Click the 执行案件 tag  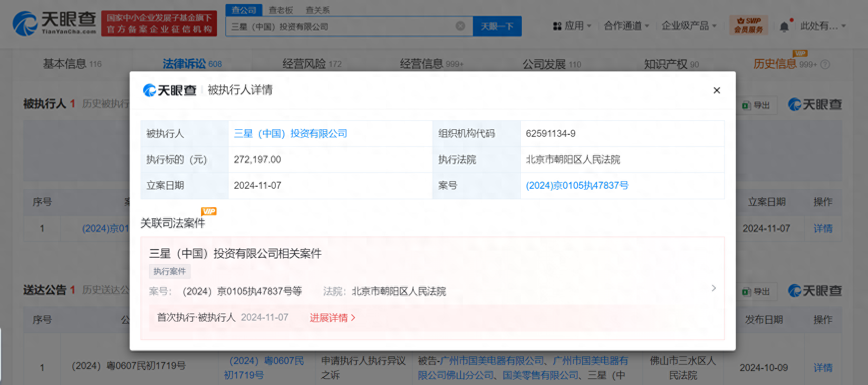point(170,271)
